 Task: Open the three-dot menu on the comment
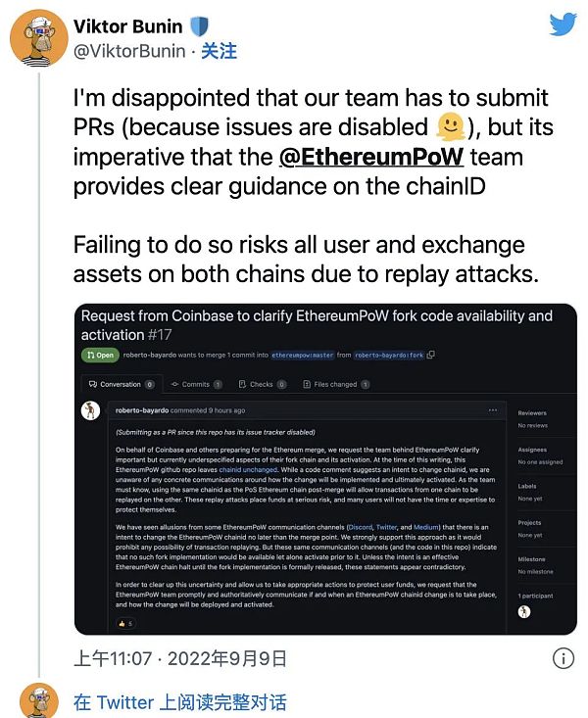(493, 409)
